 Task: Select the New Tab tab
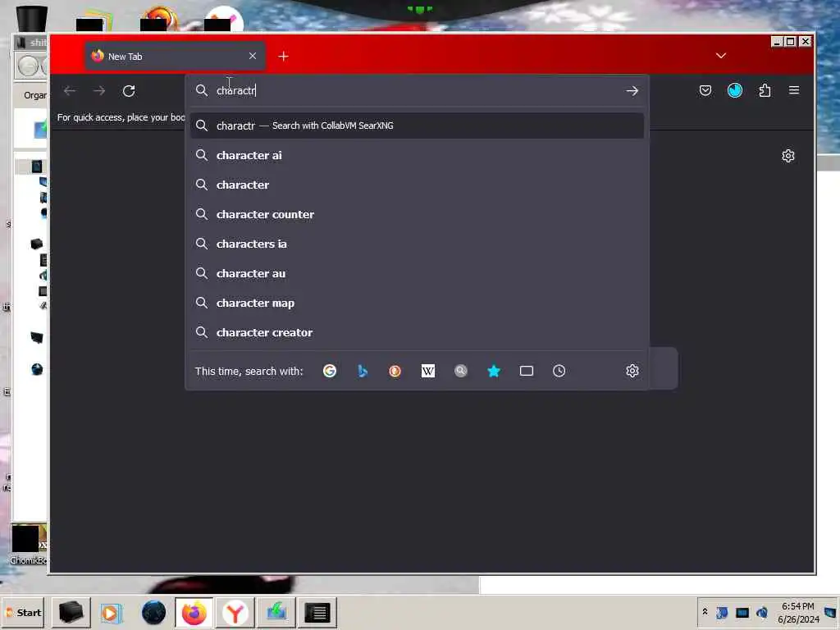pyautogui.click(x=175, y=57)
